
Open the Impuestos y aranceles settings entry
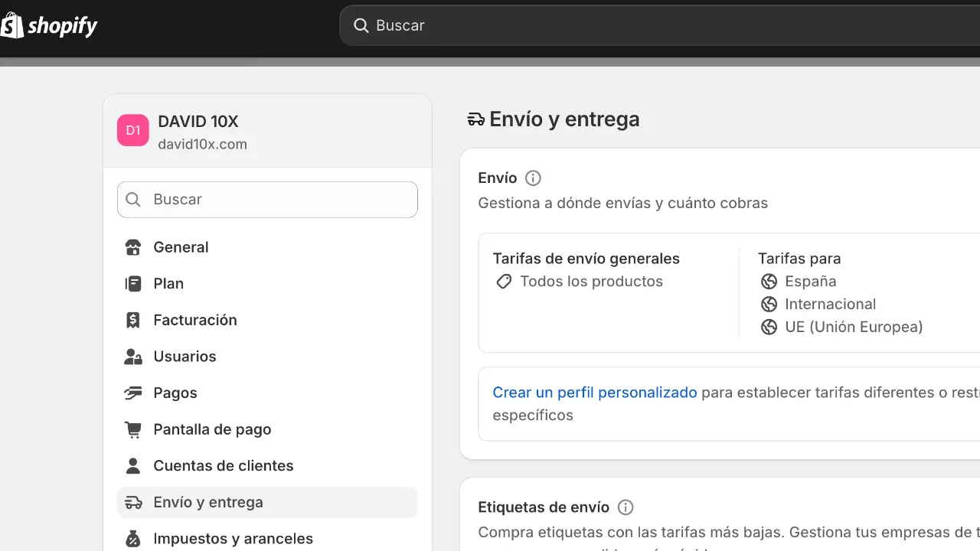234,538
